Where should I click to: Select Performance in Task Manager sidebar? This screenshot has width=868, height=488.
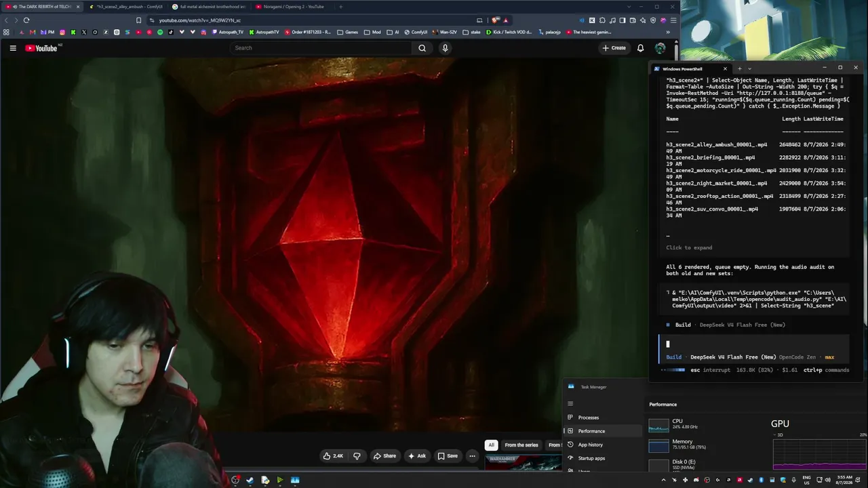pos(604,431)
